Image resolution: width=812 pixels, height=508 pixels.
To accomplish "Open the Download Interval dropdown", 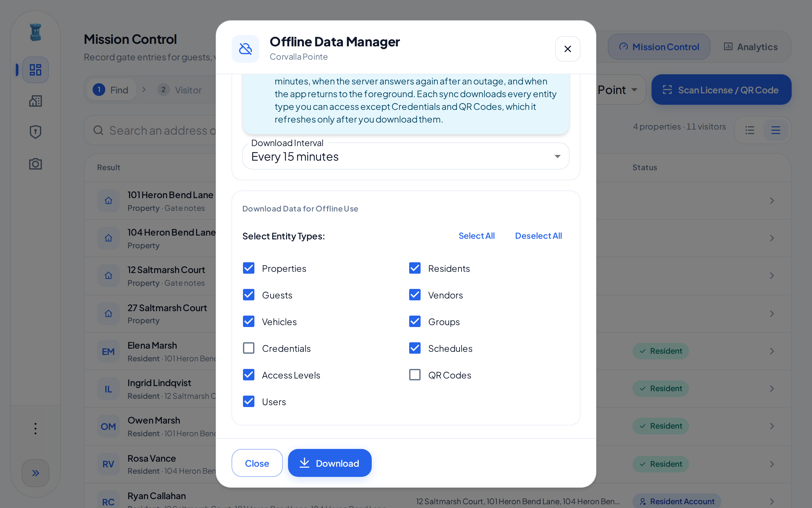I will pyautogui.click(x=406, y=156).
